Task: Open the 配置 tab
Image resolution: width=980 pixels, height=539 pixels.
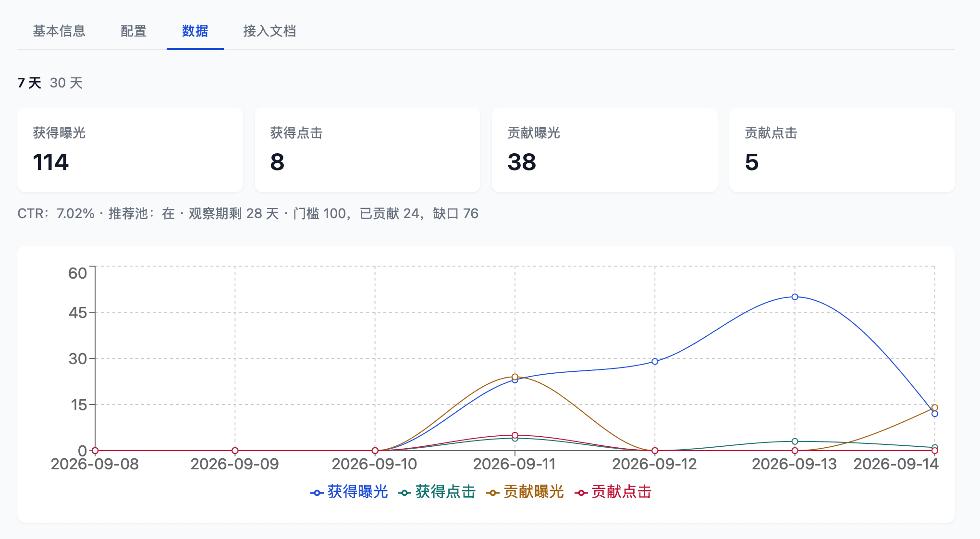Action: click(x=134, y=31)
